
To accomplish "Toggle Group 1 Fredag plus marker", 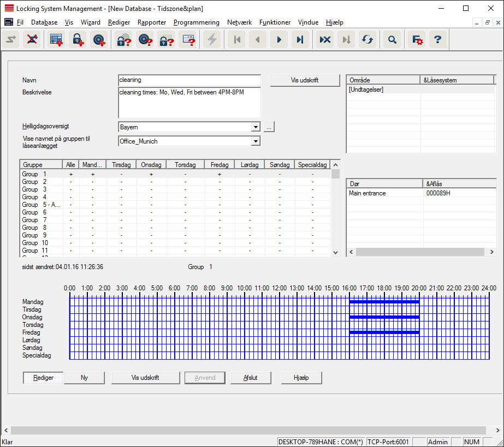I will pos(220,174).
